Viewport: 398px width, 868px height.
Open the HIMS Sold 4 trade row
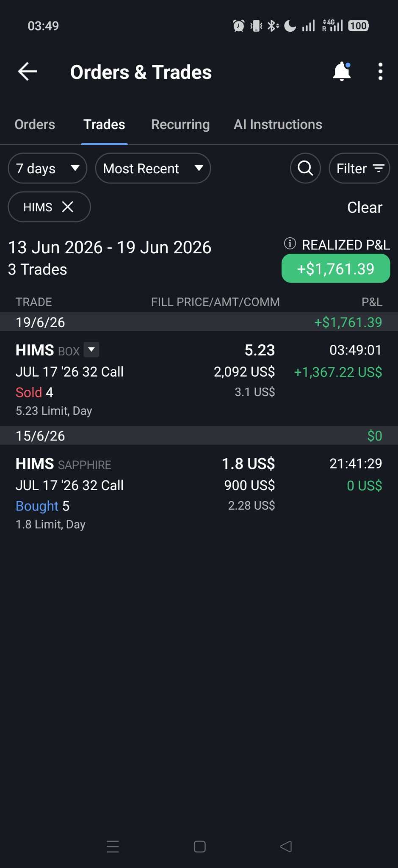199,379
